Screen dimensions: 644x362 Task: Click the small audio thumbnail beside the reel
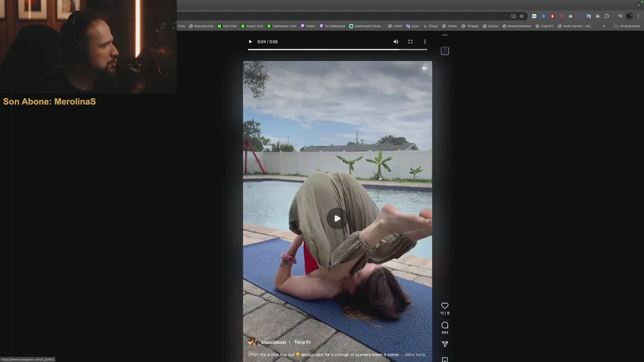[x=445, y=51]
